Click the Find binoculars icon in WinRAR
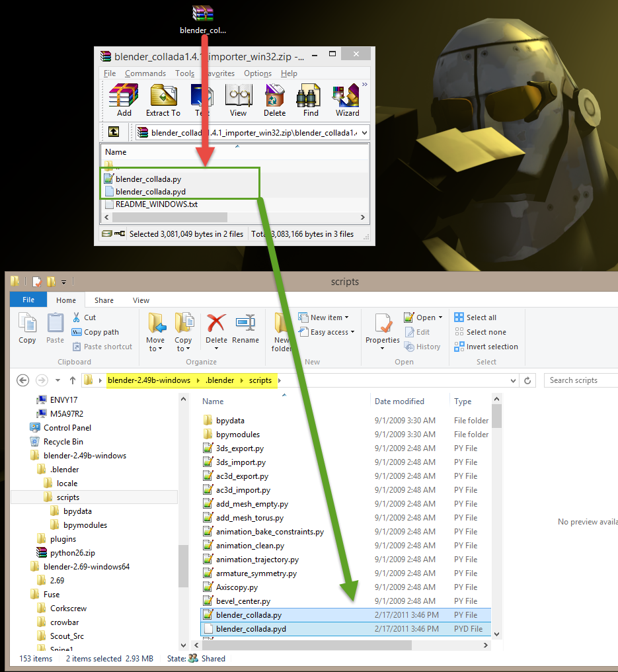The image size is (618, 672). point(311,100)
